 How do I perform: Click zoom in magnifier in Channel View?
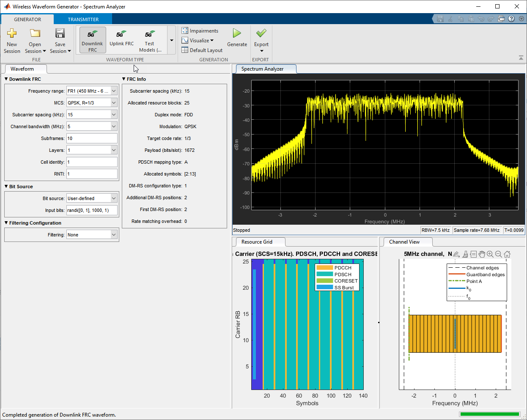click(x=490, y=254)
